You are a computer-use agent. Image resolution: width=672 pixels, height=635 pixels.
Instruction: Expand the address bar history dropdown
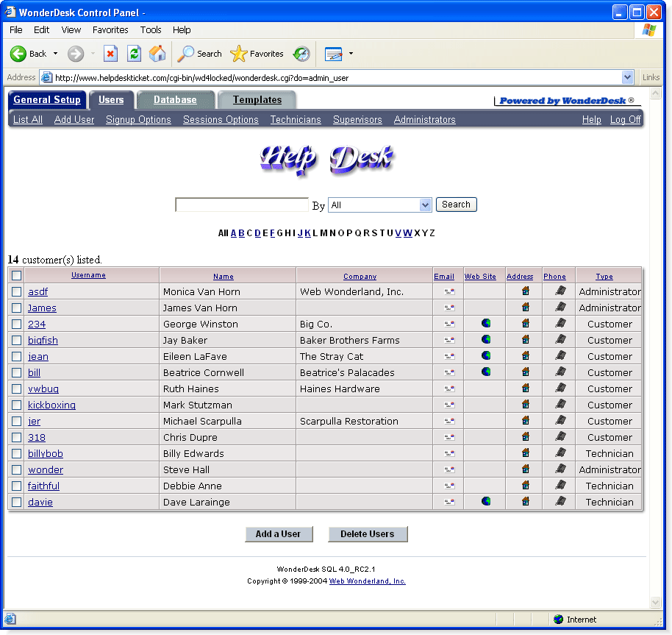click(627, 77)
